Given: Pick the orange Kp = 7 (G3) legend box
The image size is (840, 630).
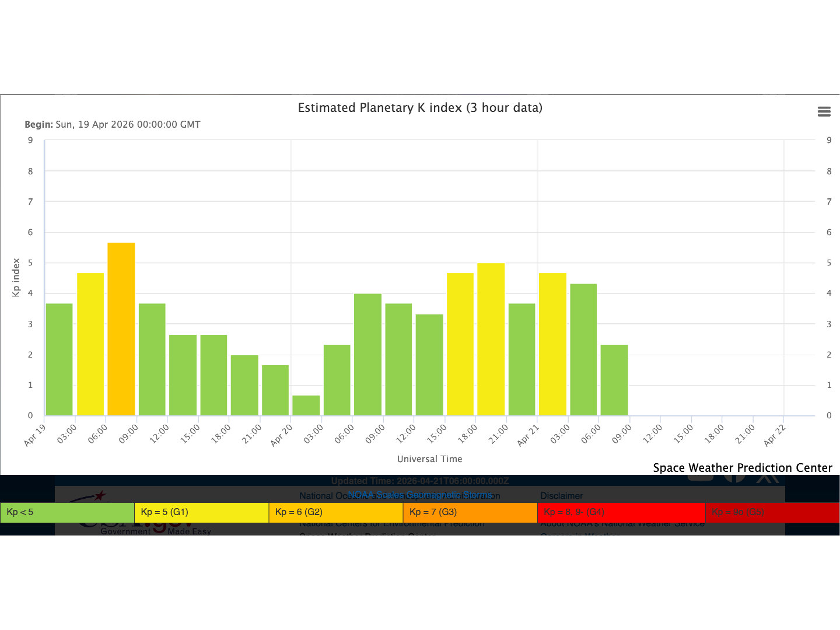Looking at the screenshot, I should point(470,512).
